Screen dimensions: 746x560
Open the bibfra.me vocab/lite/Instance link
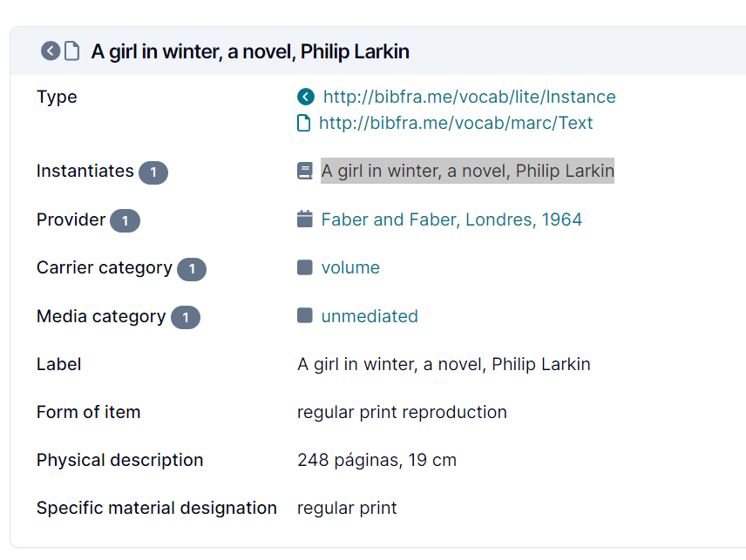[x=469, y=97]
